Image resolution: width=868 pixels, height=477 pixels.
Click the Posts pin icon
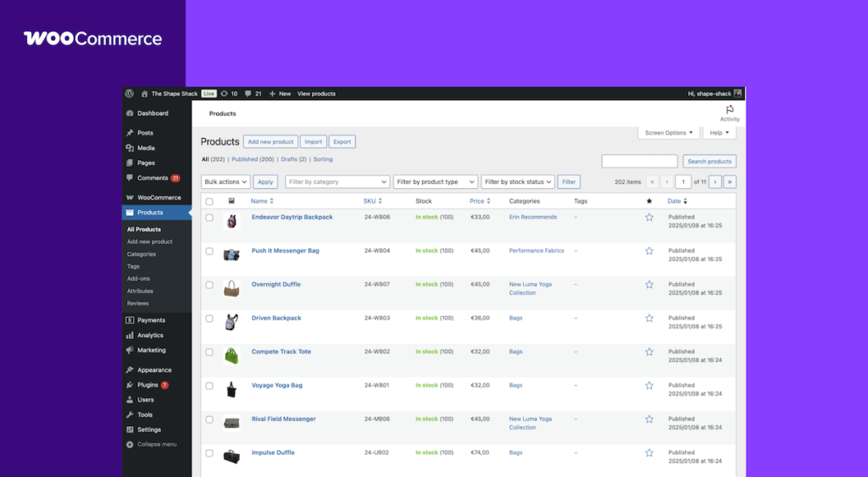[130, 133]
